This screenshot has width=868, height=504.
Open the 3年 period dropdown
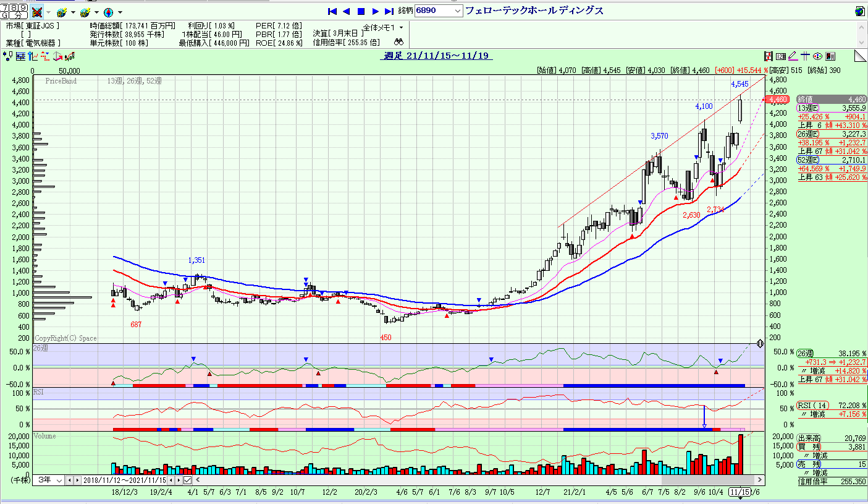[x=50, y=480]
